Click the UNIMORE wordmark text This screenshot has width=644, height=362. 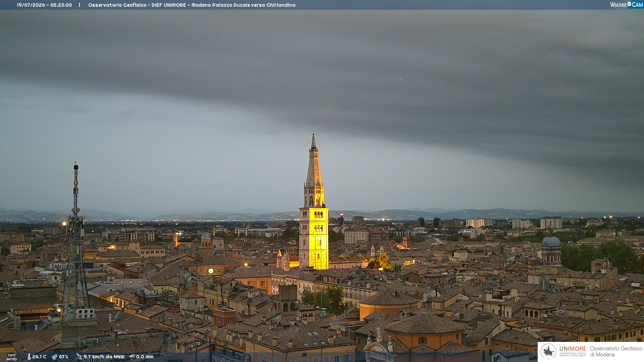(x=573, y=349)
